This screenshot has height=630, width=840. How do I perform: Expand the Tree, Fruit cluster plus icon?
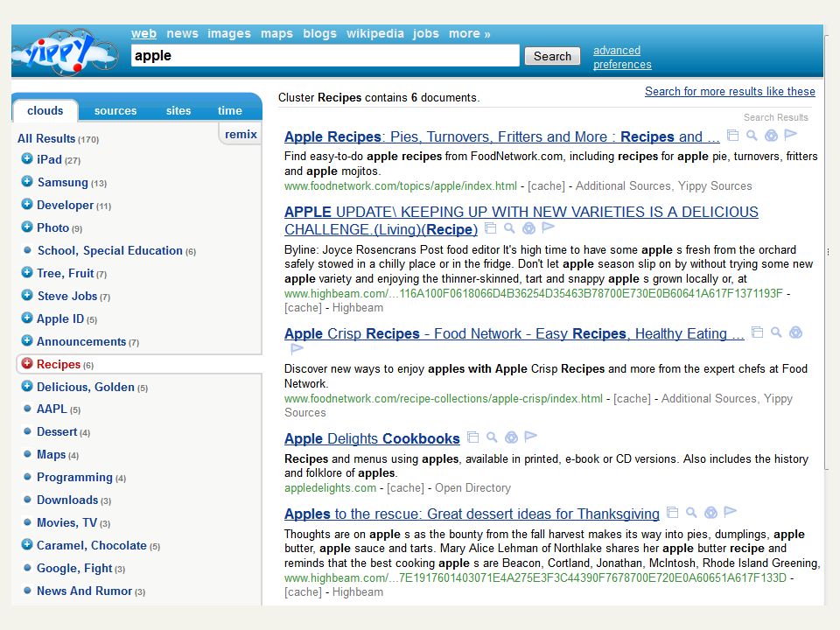click(27, 272)
